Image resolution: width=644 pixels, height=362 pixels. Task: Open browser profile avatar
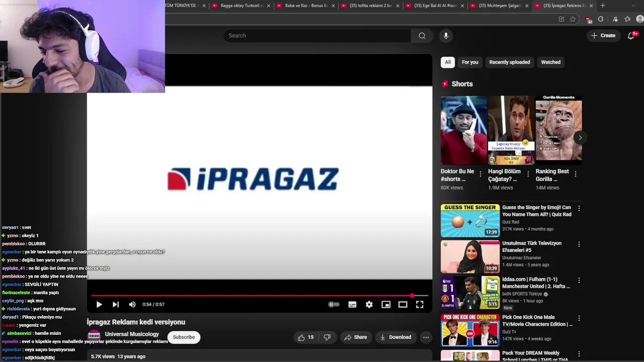pyautogui.click(x=640, y=19)
